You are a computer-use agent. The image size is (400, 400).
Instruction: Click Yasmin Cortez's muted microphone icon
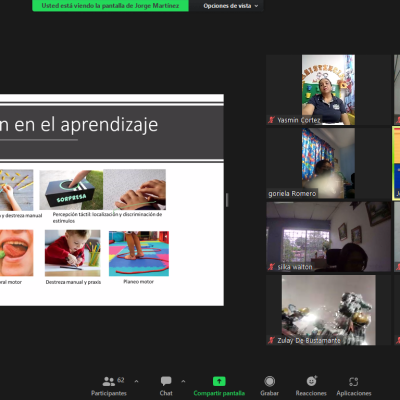[x=271, y=120]
